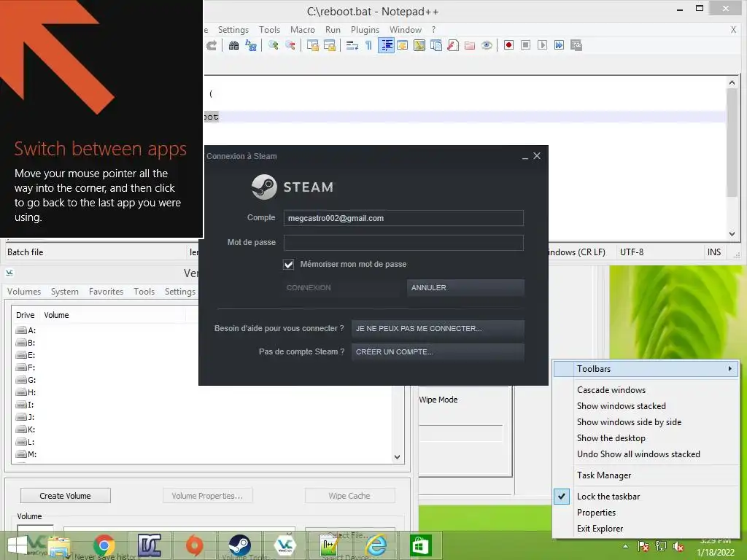The image size is (747, 560).
Task: Click 'Batch file' in status bar
Action: click(x=26, y=252)
